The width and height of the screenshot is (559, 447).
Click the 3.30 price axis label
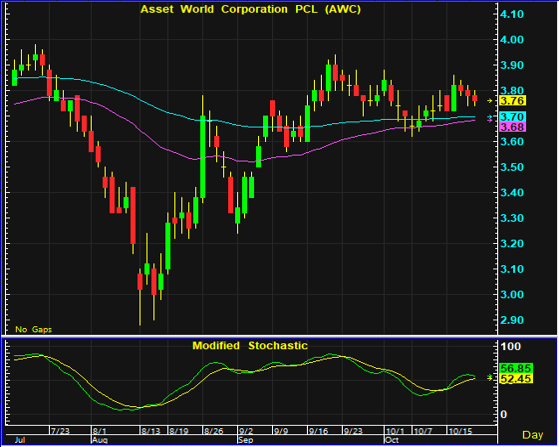[x=512, y=218]
